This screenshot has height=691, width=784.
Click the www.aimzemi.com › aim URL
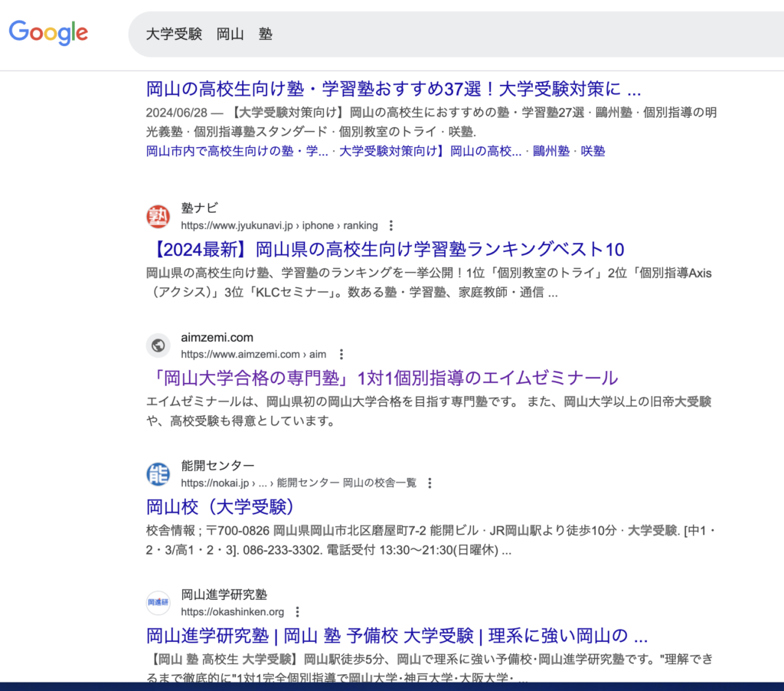[x=253, y=355]
